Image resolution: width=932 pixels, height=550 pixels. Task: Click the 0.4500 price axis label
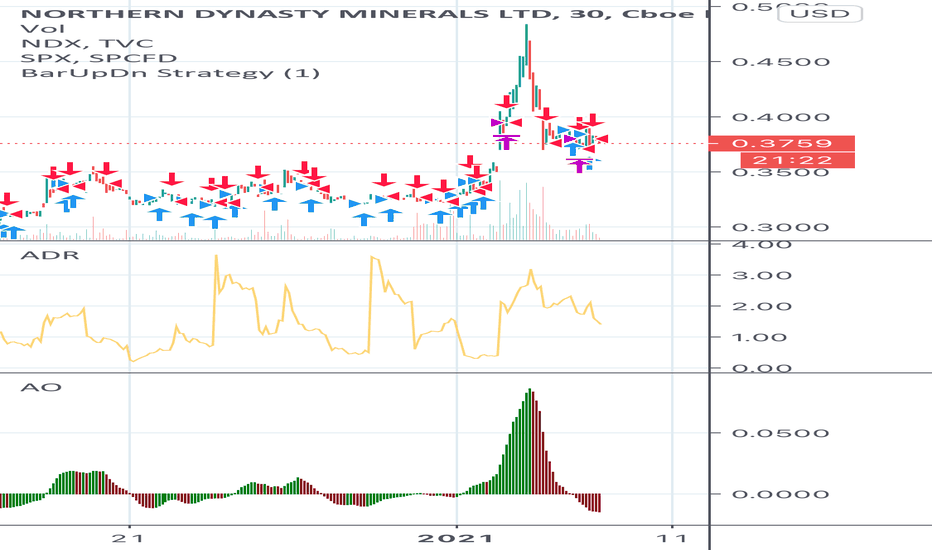(x=781, y=62)
